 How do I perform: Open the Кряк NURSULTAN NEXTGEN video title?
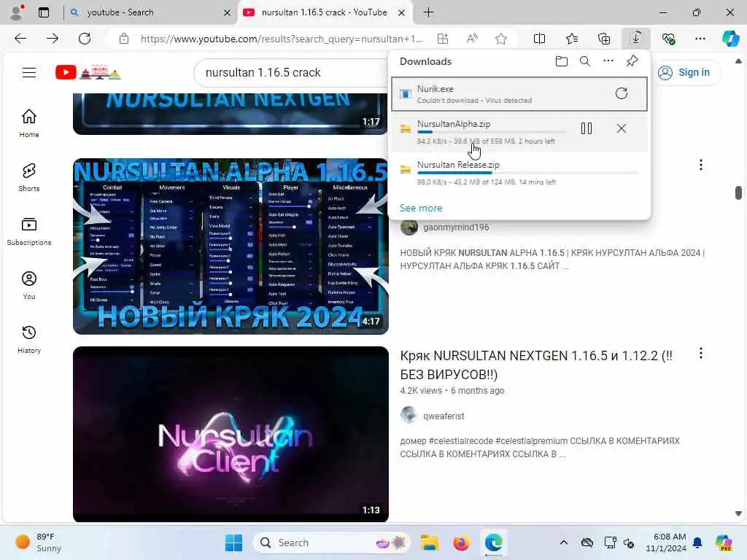point(536,365)
